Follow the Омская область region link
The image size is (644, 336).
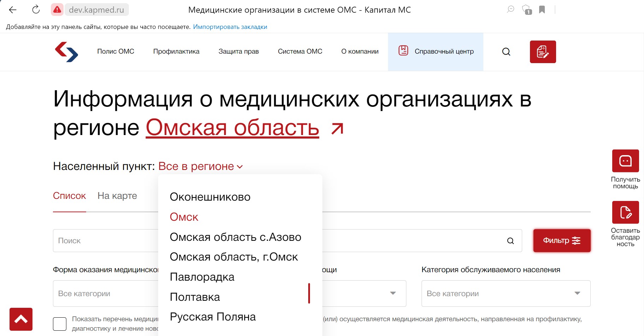(232, 128)
